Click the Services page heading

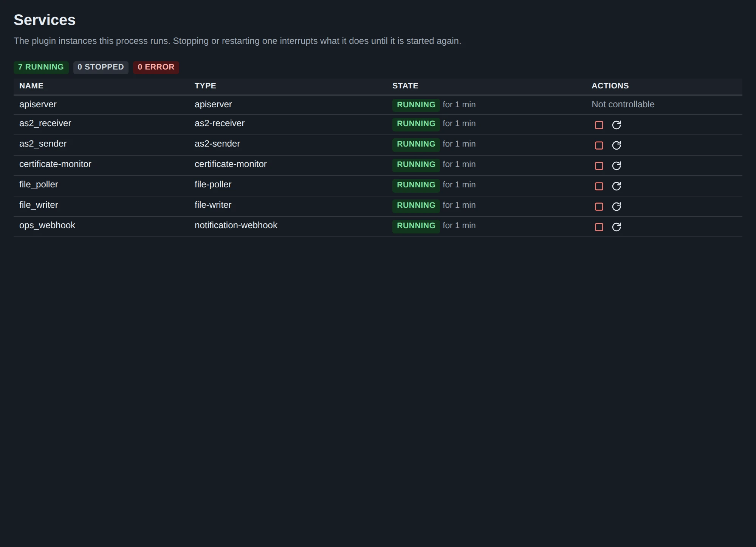tap(45, 20)
